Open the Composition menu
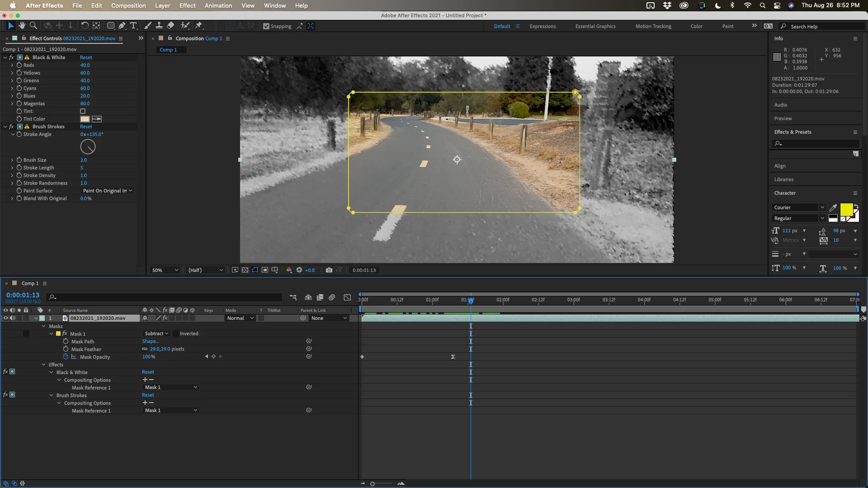Screen dimensions: 868x488 128,5
